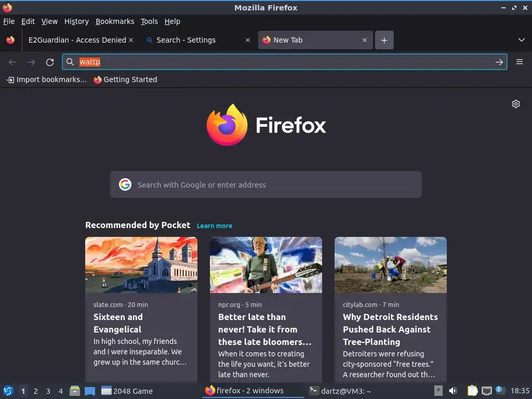
Task: Click the network monitor tray icon
Action: [x=486, y=391]
